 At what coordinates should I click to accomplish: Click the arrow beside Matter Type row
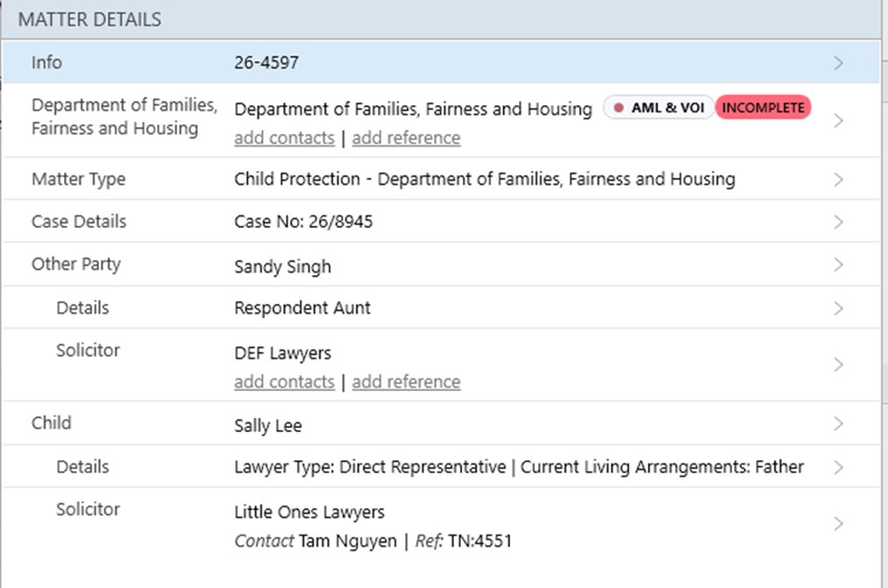tap(839, 180)
